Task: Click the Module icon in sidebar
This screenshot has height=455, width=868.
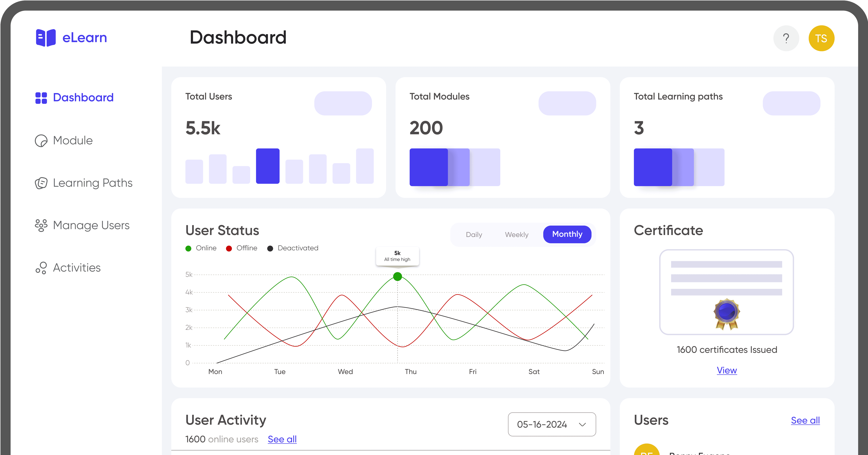Action: coord(41,141)
